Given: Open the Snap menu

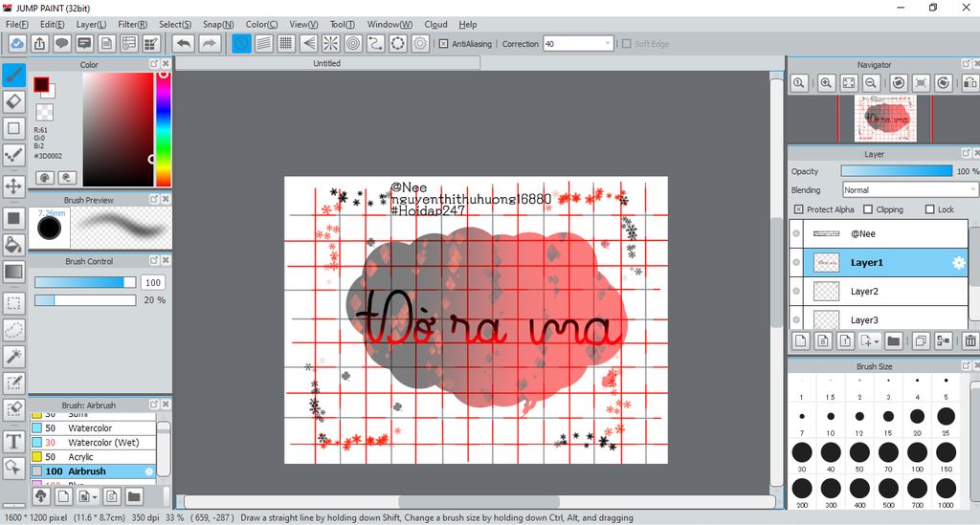Looking at the screenshot, I should (218, 24).
